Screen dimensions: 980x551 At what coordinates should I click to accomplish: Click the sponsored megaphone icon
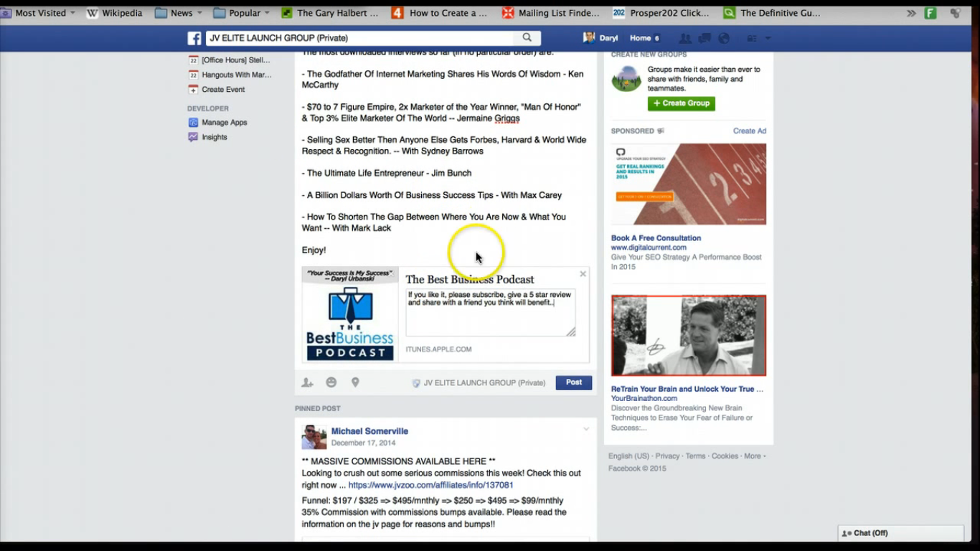661,131
